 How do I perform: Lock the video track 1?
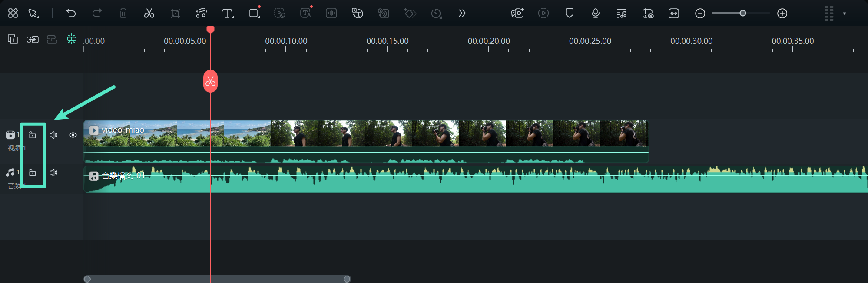33,135
